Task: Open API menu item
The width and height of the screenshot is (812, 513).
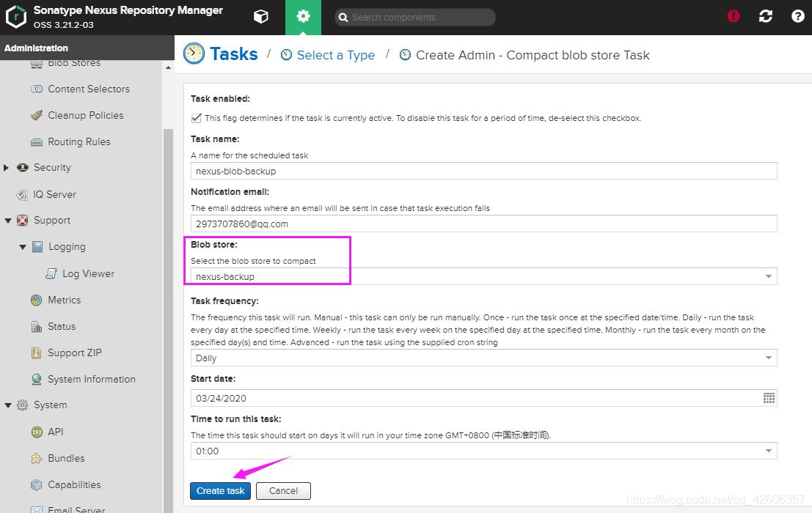Action: [x=56, y=432]
